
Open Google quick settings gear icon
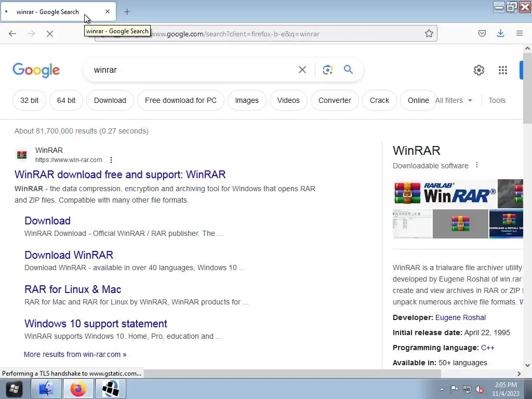coord(478,70)
